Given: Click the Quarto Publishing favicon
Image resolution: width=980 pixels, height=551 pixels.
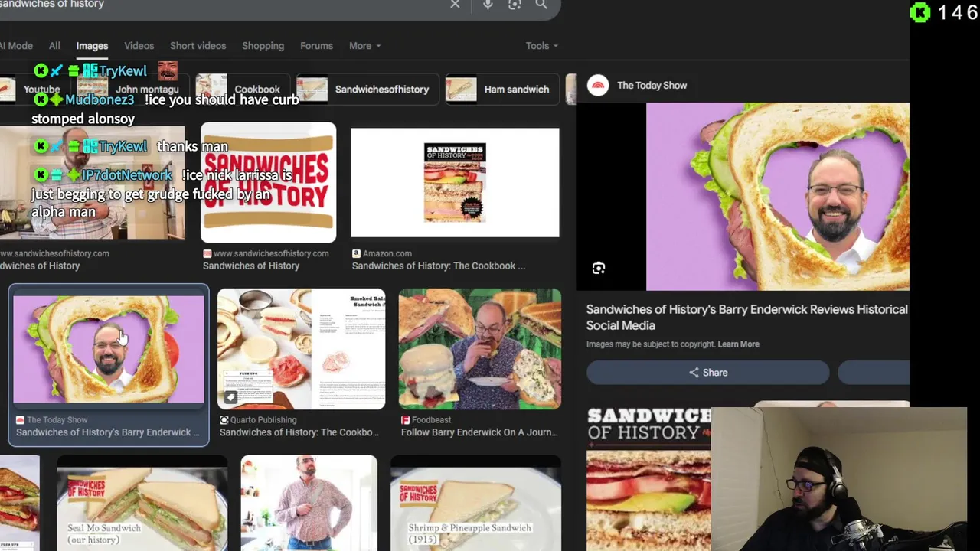Looking at the screenshot, I should coord(224,420).
